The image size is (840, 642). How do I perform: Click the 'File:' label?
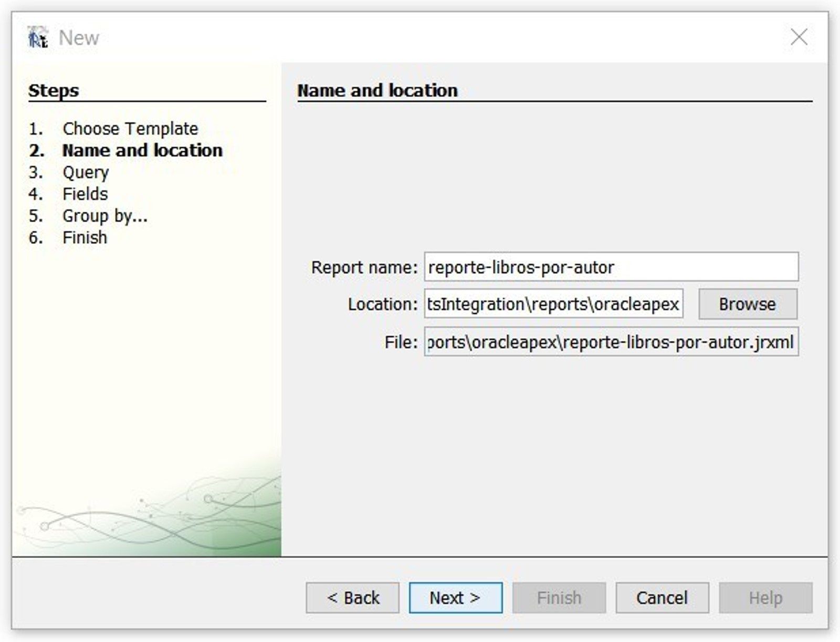(x=401, y=343)
